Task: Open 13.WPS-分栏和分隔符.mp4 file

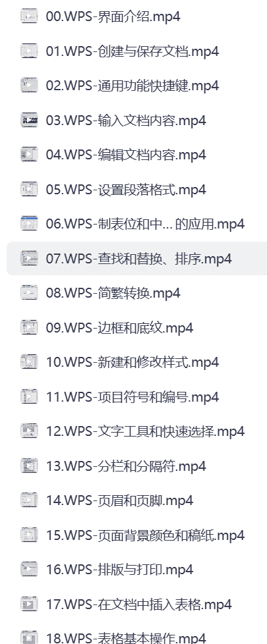Action: tap(126, 466)
